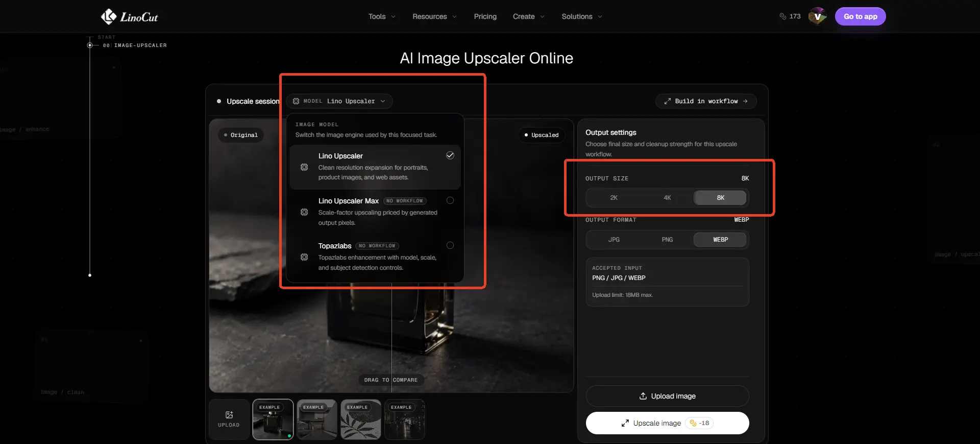The height and width of the screenshot is (444, 980).
Task: Expand the Solutions navigation dropdown
Action: pos(582,16)
